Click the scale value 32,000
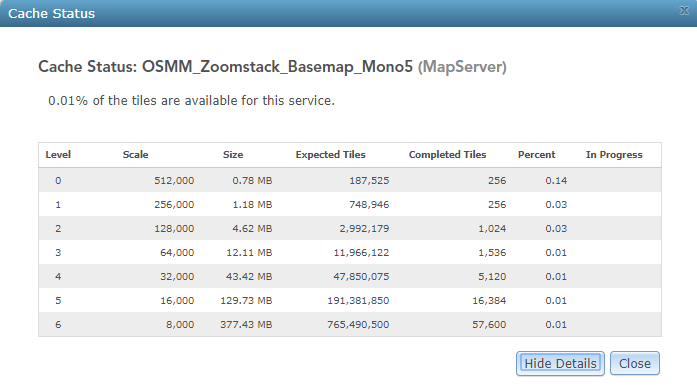697x388 pixels. pyautogui.click(x=177, y=276)
